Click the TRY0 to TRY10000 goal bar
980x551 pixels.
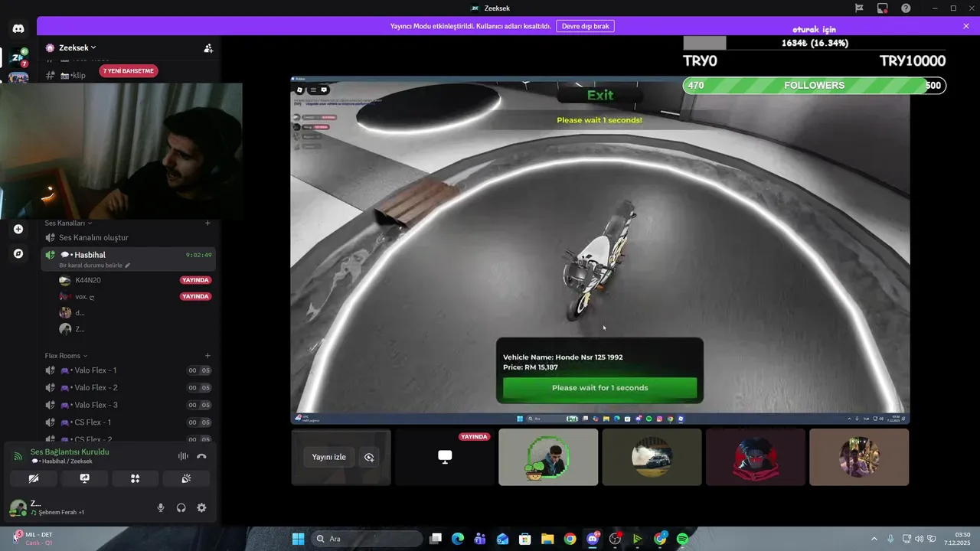(x=815, y=44)
